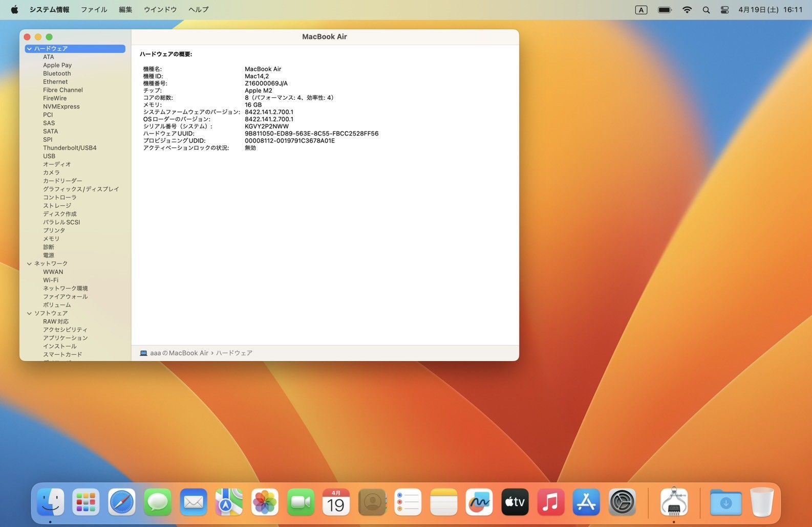Select 電源 in the sidebar
Screen dimensions: 812x527
[49, 255]
